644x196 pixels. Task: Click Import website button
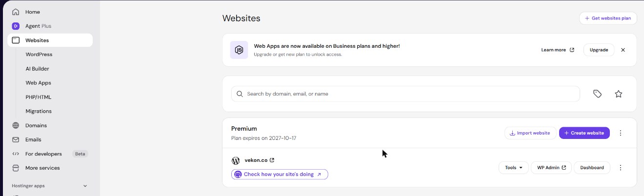pyautogui.click(x=530, y=133)
